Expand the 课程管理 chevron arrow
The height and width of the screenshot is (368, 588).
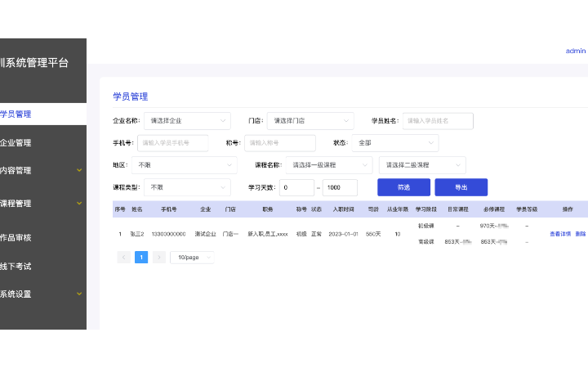[79, 203]
